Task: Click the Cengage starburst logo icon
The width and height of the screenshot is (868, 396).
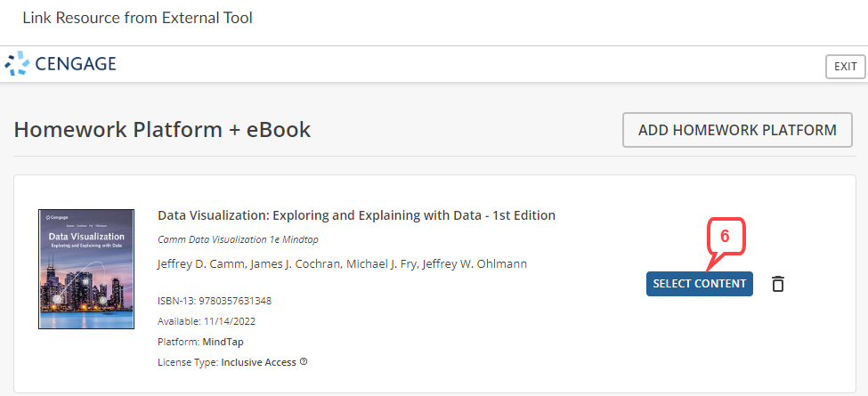Action: click(x=17, y=64)
